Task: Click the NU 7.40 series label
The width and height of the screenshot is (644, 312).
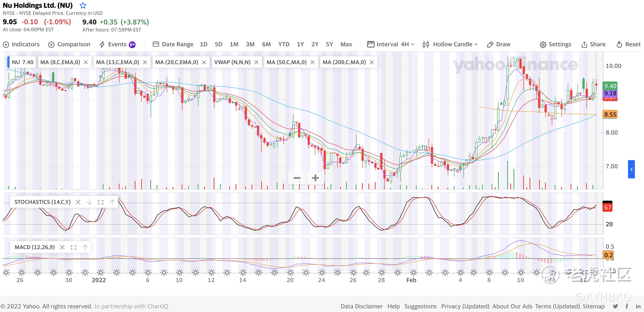Action: (x=22, y=62)
